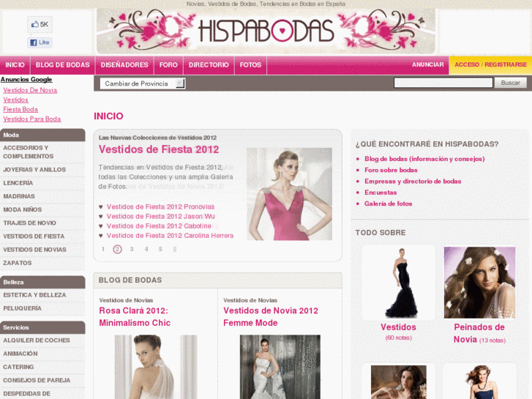Click the black dress Vestidos thumbnail
Image resolution: width=532 pixels, height=399 pixels.
point(398,283)
